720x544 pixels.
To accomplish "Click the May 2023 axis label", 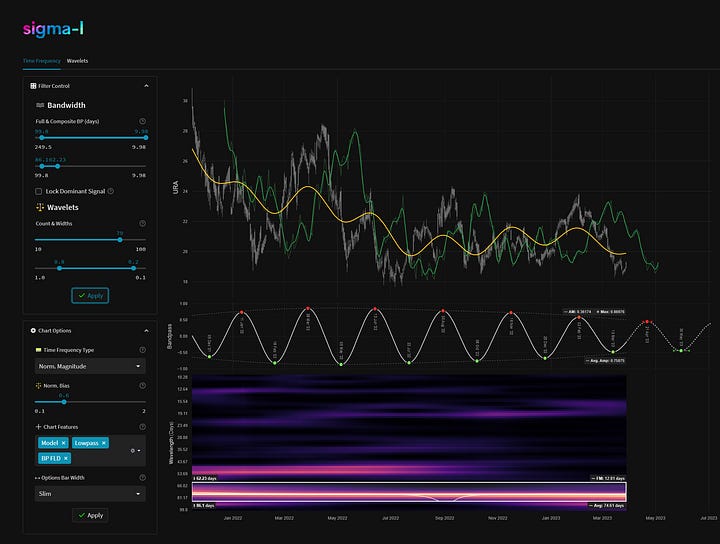I will tap(655, 518).
